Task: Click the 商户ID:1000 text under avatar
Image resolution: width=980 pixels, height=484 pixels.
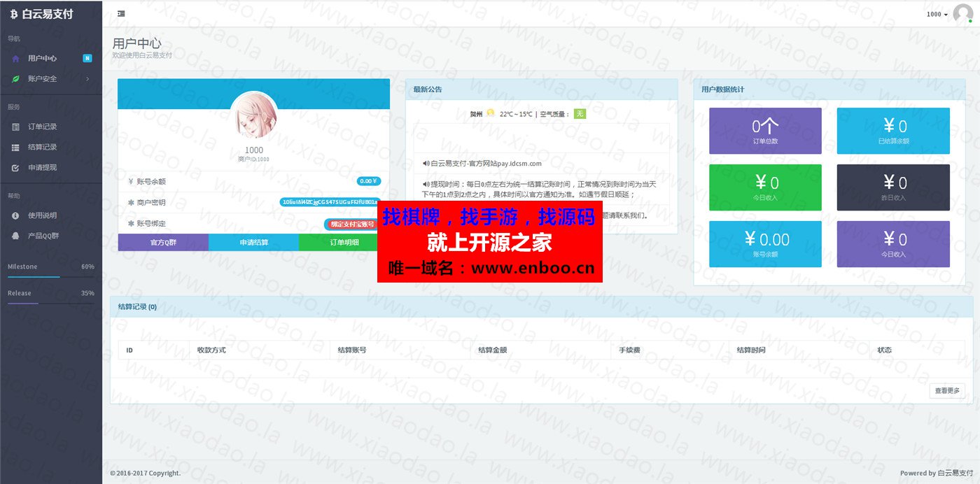Action: tap(253, 159)
